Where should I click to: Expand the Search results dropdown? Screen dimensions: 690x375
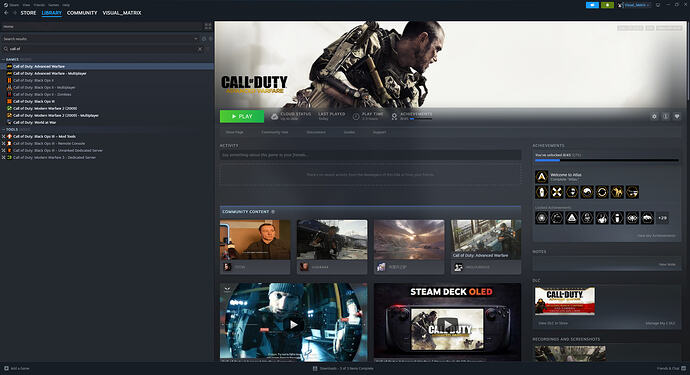click(196, 39)
